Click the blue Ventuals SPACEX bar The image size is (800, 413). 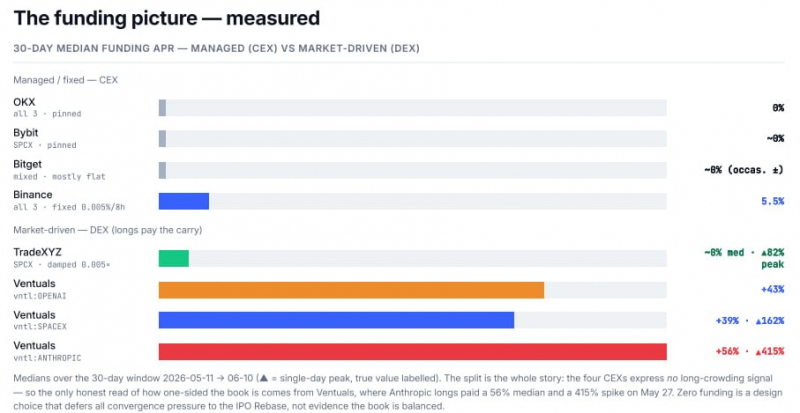pos(336,320)
